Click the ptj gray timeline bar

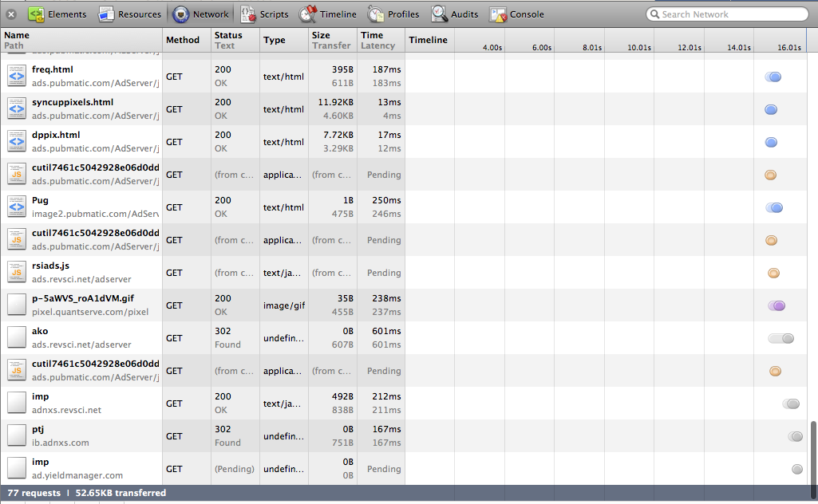tap(795, 437)
